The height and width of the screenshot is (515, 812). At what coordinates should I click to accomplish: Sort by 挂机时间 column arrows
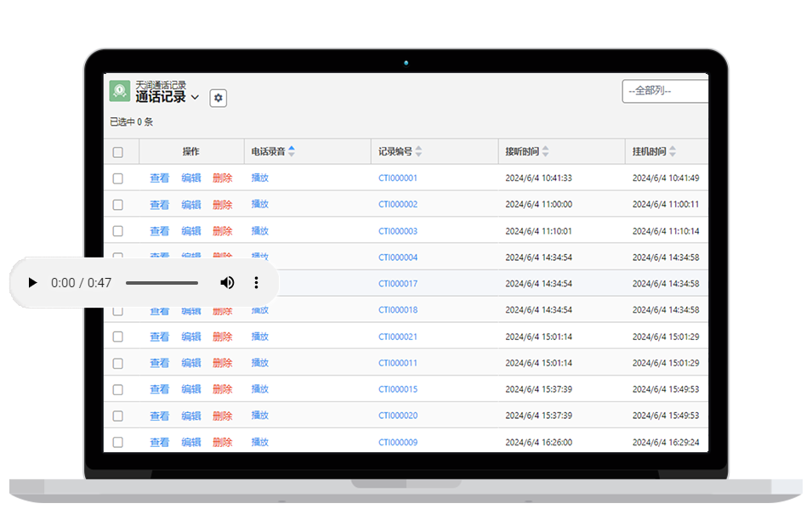[673, 151]
